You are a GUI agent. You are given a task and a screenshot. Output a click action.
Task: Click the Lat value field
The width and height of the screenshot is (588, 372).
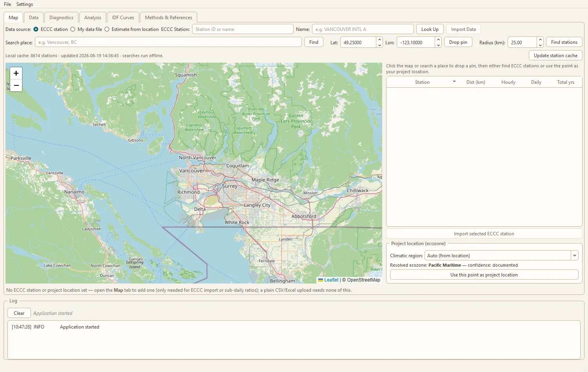358,42
